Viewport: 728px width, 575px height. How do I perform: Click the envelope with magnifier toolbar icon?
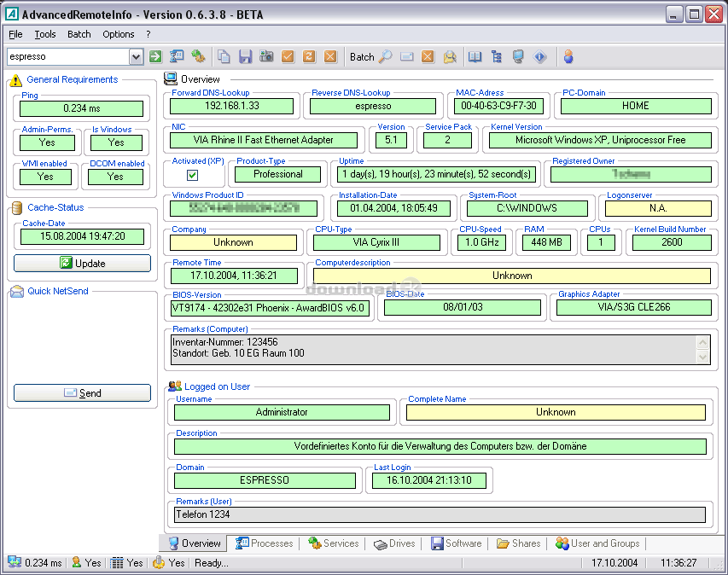tap(450, 56)
